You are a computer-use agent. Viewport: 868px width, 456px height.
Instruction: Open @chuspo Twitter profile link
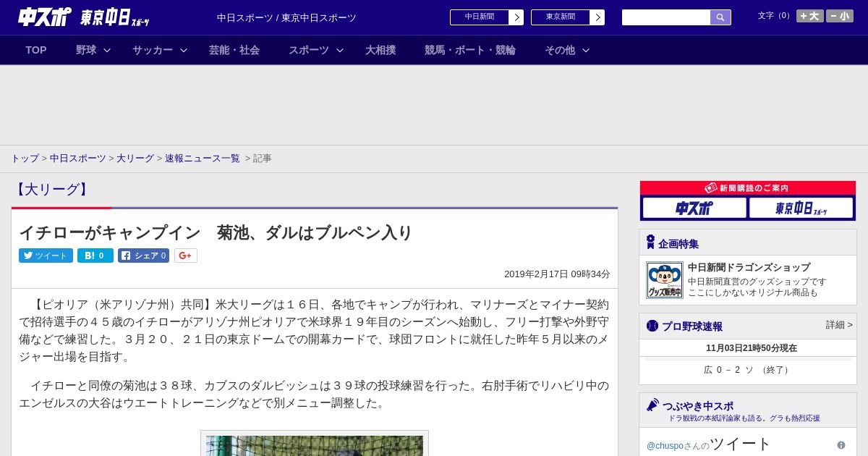tap(665, 446)
